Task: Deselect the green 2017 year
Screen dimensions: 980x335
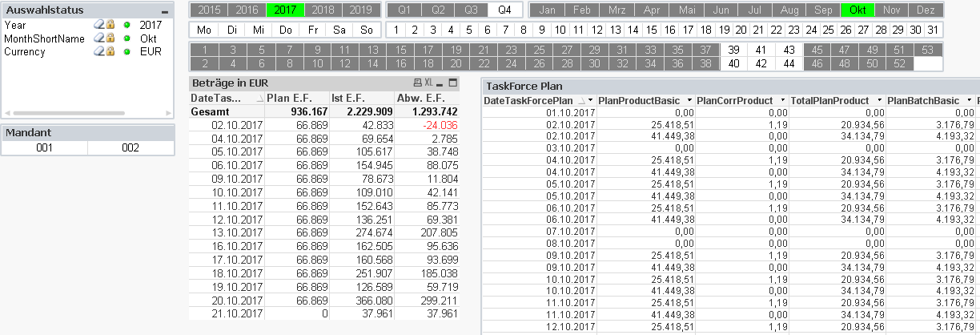Action: tap(285, 10)
